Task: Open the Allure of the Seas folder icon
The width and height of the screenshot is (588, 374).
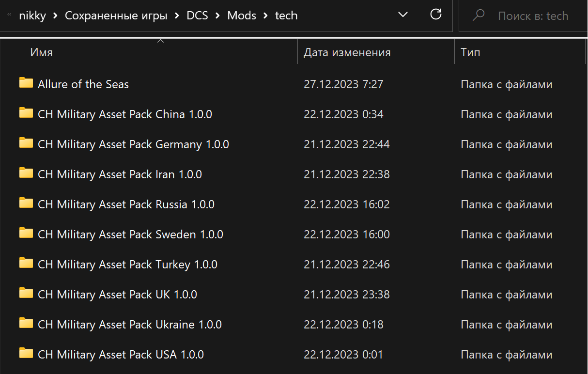Action: click(26, 83)
